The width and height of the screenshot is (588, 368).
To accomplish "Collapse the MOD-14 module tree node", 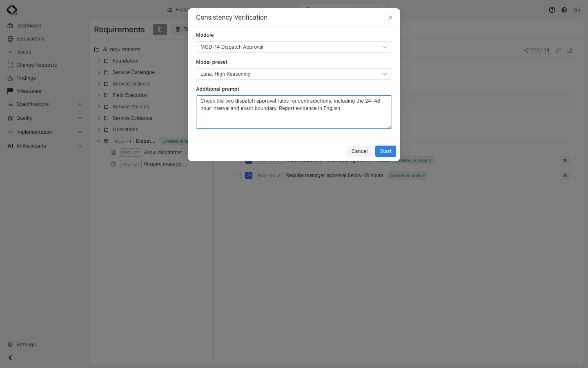I will click(x=99, y=141).
